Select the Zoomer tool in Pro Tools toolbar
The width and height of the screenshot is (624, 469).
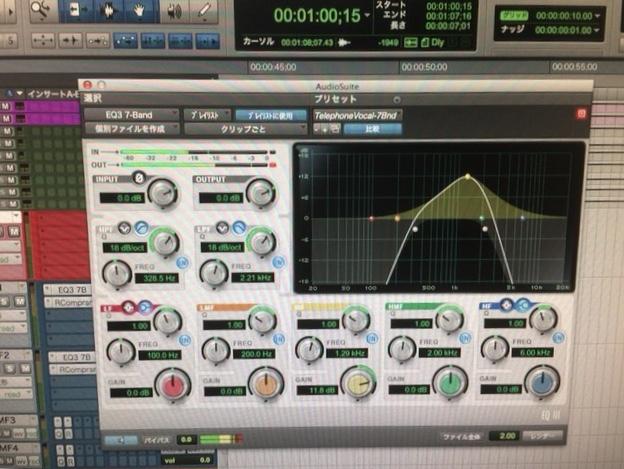pyautogui.click(x=41, y=10)
